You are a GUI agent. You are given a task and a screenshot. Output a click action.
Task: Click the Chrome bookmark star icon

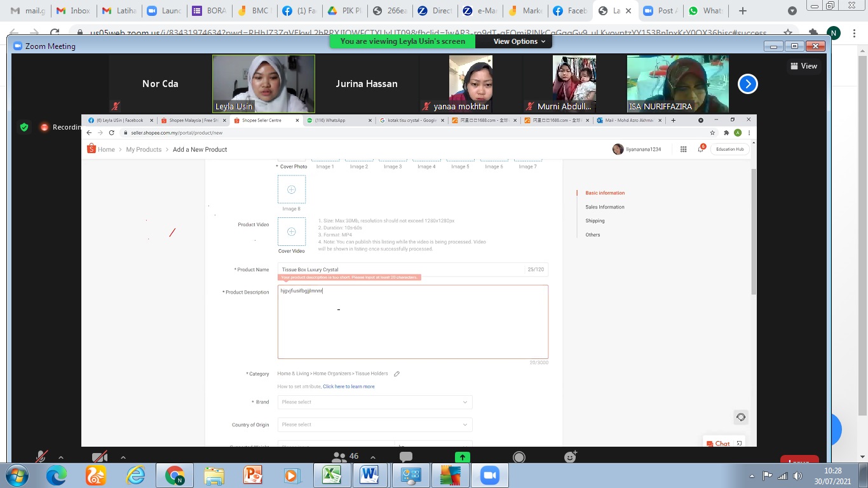788,32
